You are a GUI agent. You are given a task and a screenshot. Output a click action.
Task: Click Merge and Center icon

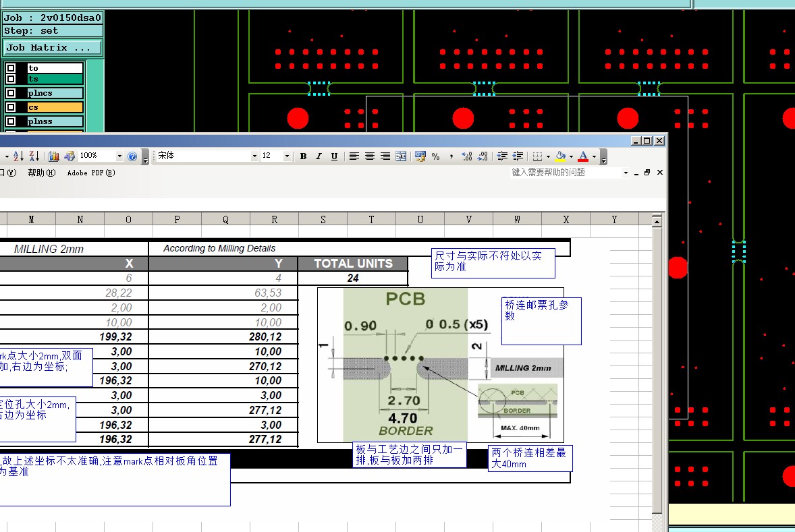(x=401, y=156)
